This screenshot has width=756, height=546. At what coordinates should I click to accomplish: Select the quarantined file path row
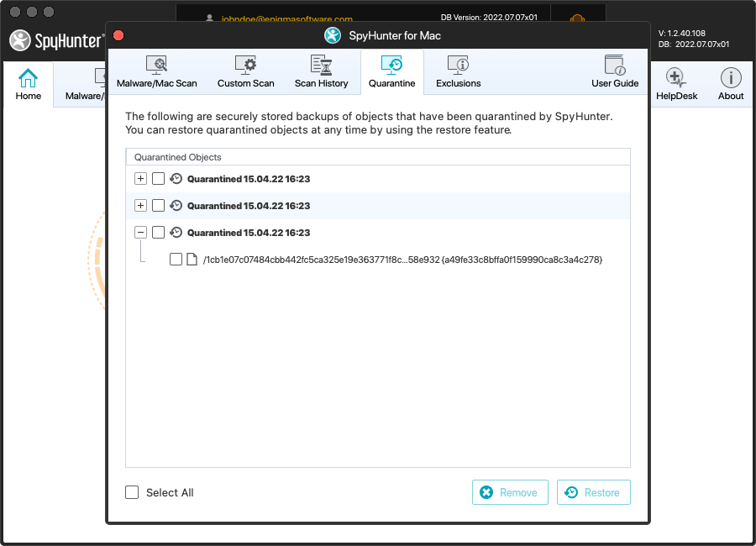point(402,260)
